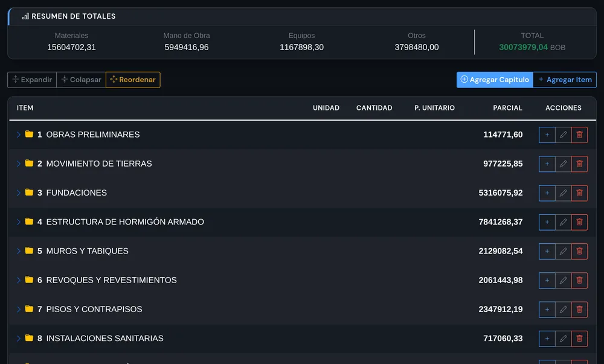Screen dimensions: 604x364
Task: Select the Equipos value 1167898,30
Action: 301,47
